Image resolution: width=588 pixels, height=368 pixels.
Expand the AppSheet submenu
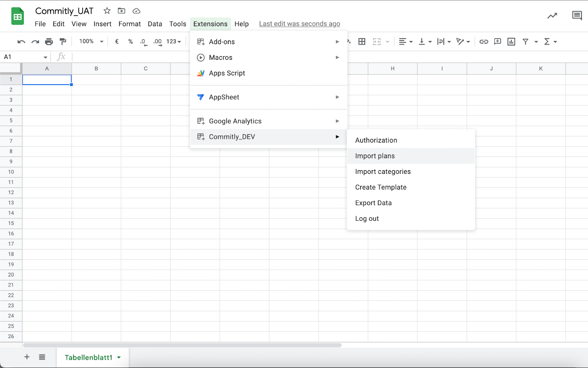click(269, 97)
